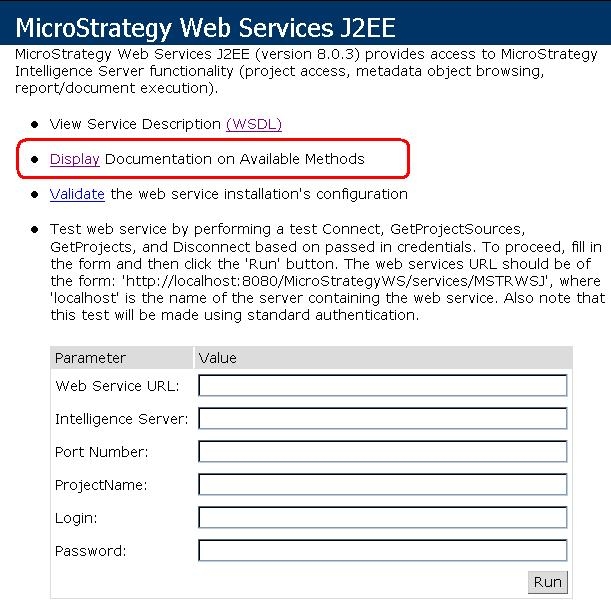Place cursor in the Login field
This screenshot has height=605, width=611.
(x=382, y=518)
